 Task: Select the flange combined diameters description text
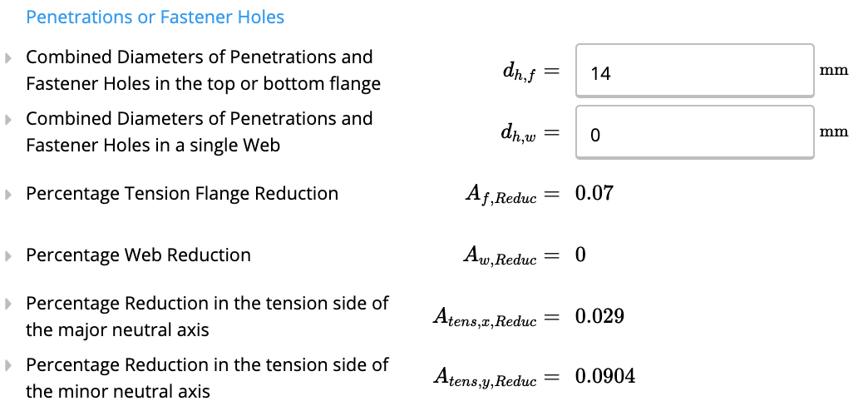tap(203, 71)
